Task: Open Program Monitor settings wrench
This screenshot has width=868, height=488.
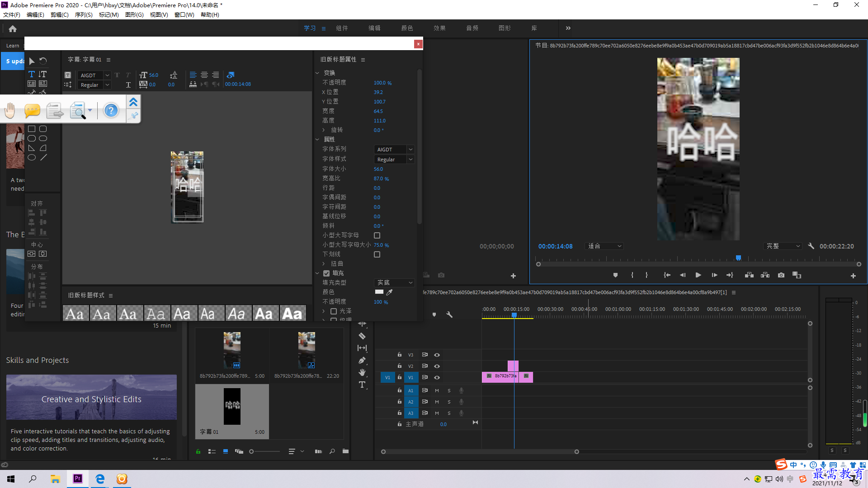Action: point(811,246)
